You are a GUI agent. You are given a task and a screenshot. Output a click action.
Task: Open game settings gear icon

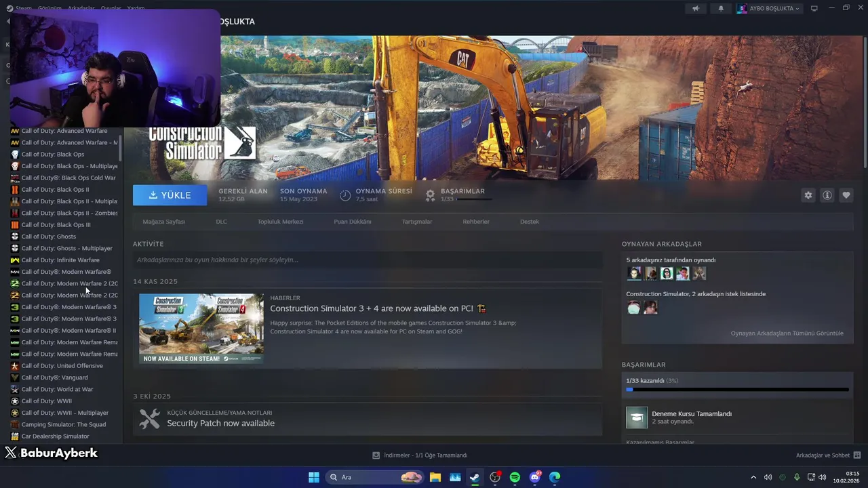[x=808, y=195]
